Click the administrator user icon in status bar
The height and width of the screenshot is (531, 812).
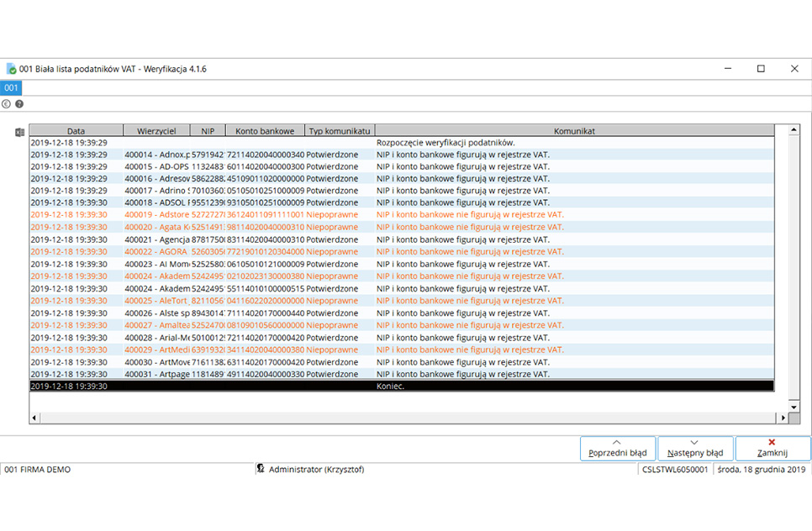261,470
